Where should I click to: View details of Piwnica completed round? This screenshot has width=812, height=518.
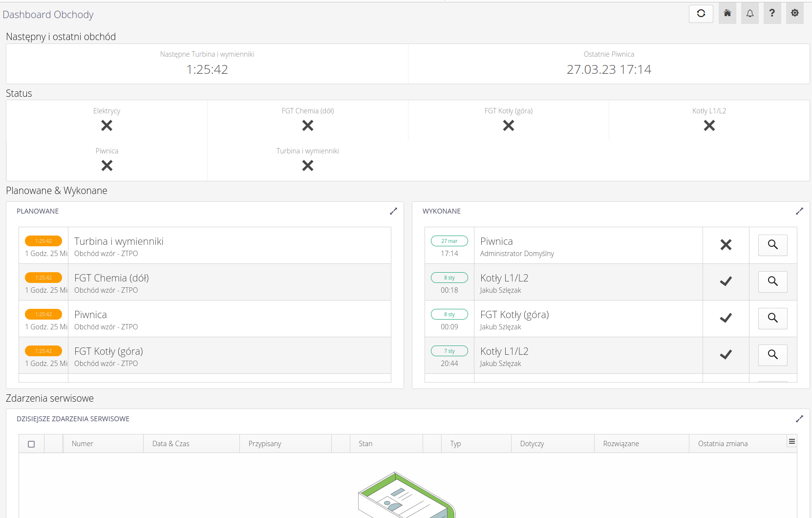[x=772, y=245]
